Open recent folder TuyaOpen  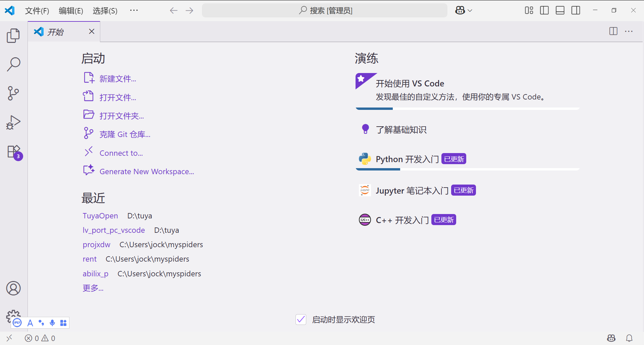pyautogui.click(x=100, y=216)
